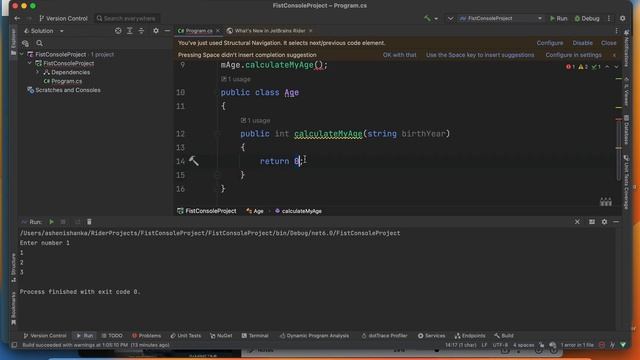640x360 pixels.
Task: Select Scratches and Consoles in the tree
Action: (64, 90)
